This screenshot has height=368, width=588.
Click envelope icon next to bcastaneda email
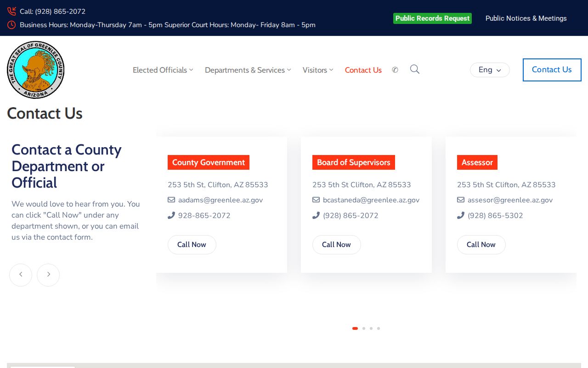click(x=316, y=200)
